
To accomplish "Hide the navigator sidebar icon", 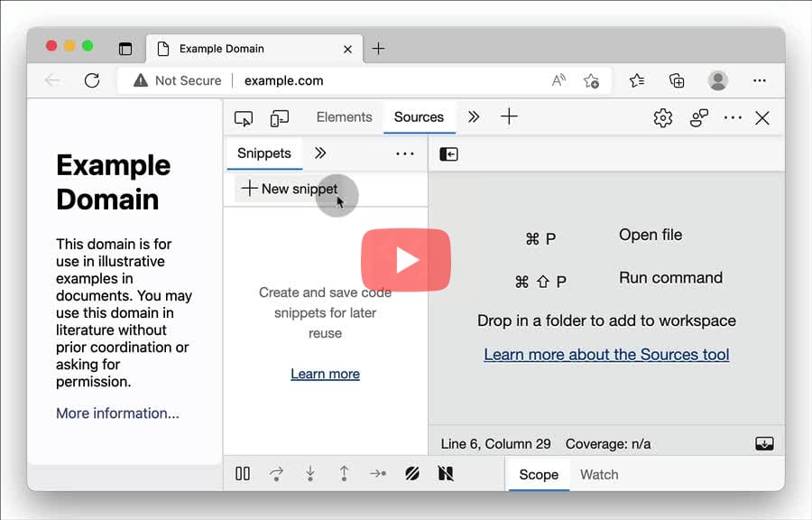I will point(448,154).
